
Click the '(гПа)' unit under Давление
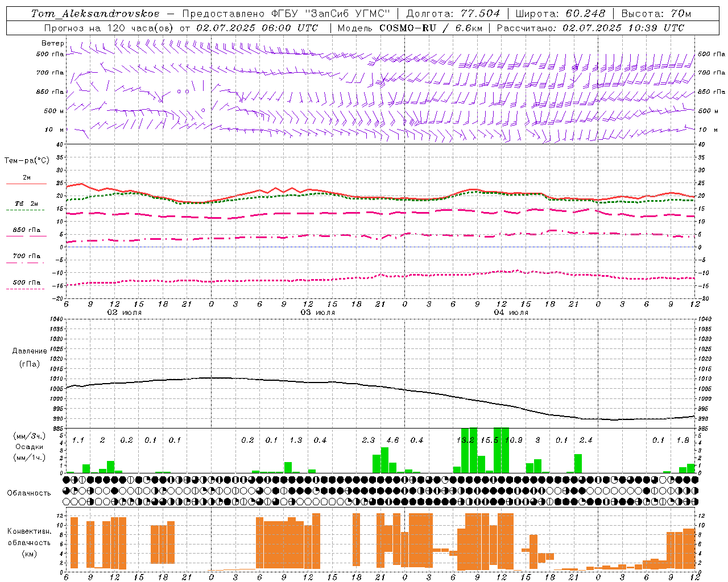[29, 364]
